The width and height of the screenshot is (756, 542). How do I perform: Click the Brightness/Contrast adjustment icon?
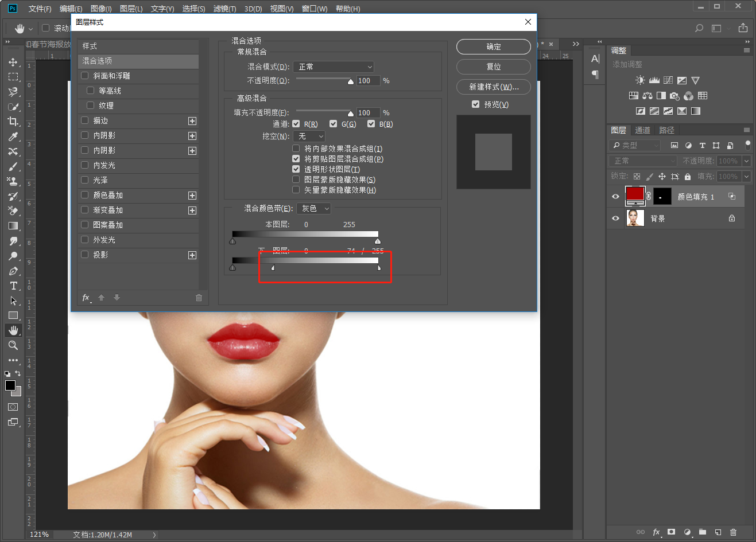click(640, 80)
